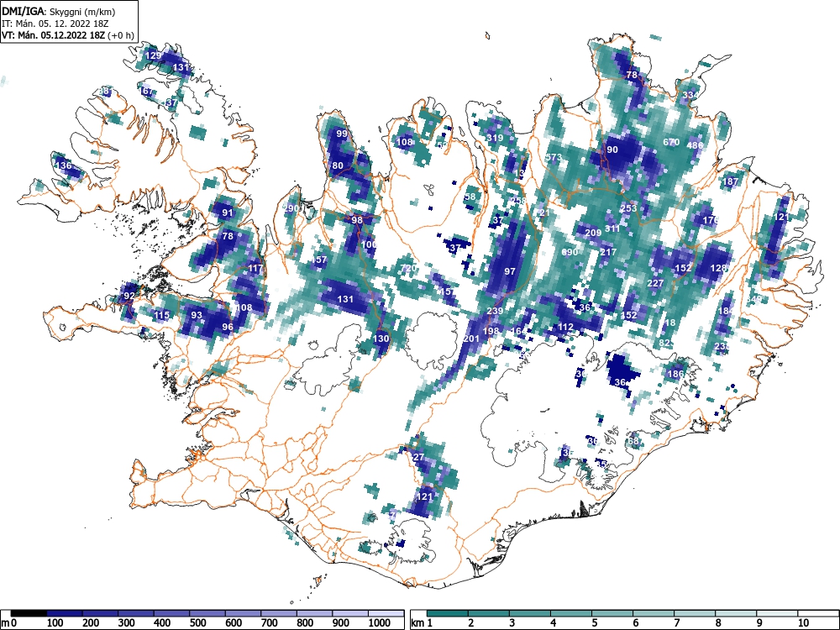Click the map value 93
Viewport: 840px width, 630px height.
point(197,315)
